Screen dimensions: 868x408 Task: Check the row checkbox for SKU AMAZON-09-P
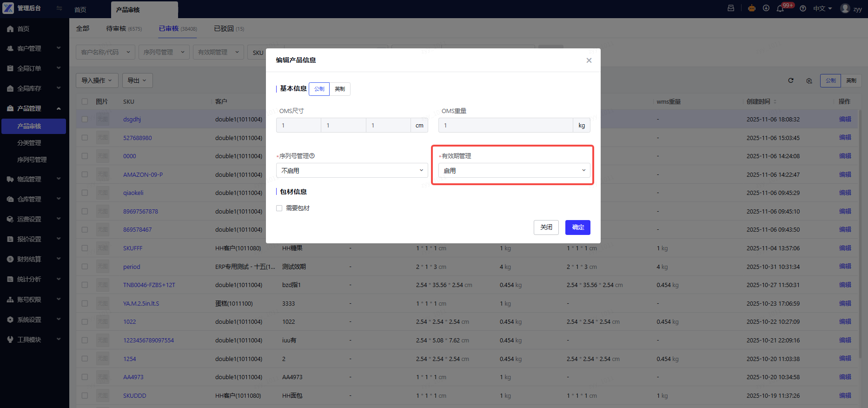85,174
